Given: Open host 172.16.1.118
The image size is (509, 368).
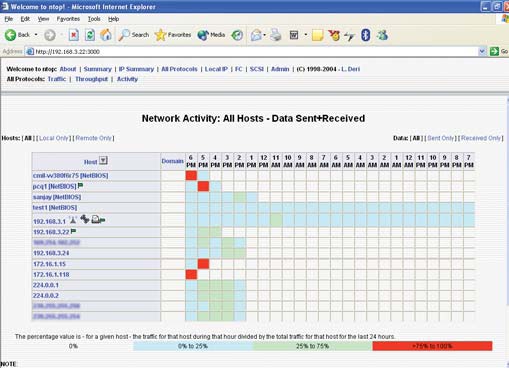Looking at the screenshot, I should point(51,275).
